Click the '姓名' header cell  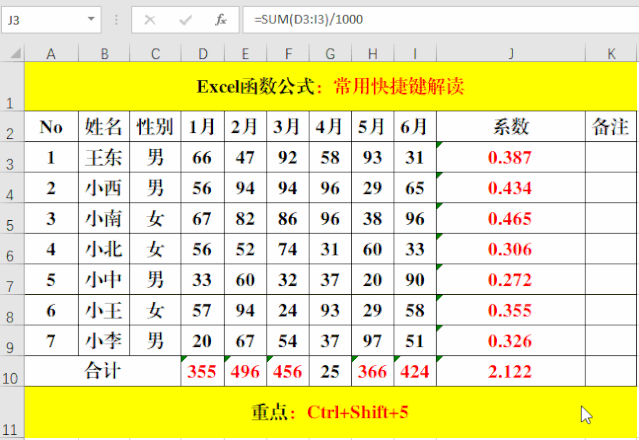[104, 127]
